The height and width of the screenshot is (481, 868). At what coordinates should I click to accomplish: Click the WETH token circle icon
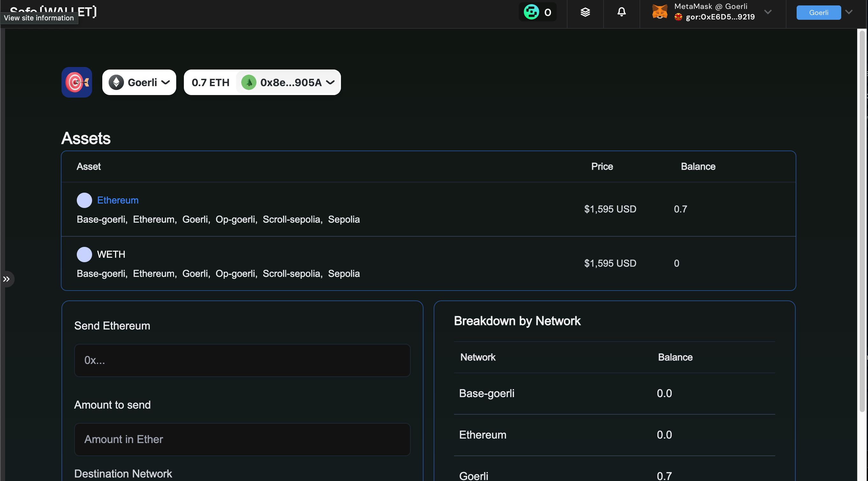(x=84, y=254)
